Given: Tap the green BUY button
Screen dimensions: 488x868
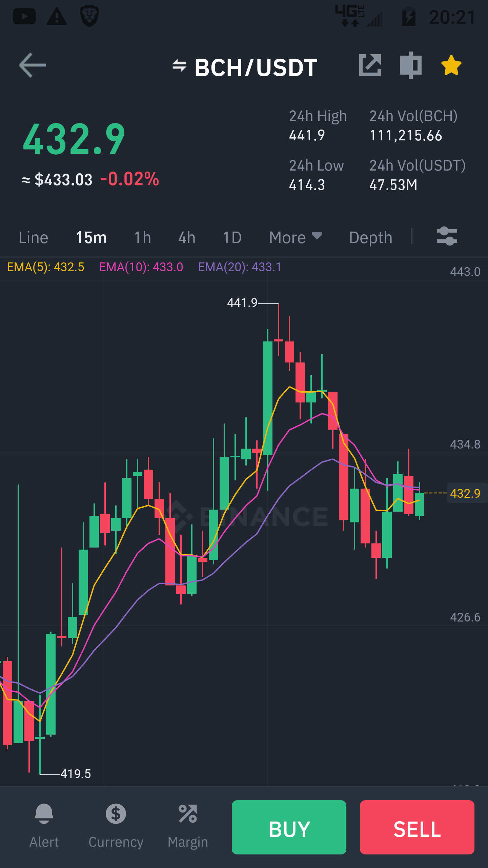Looking at the screenshot, I should 289,827.
